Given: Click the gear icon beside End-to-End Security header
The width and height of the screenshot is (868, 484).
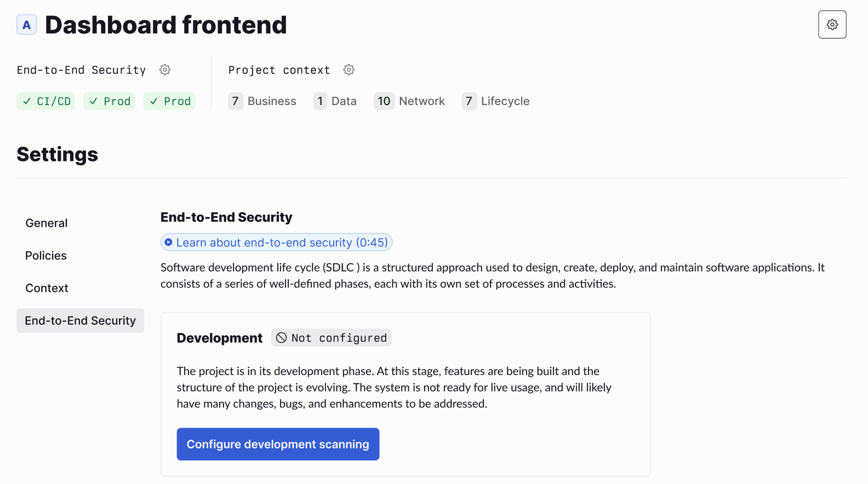Looking at the screenshot, I should point(165,70).
